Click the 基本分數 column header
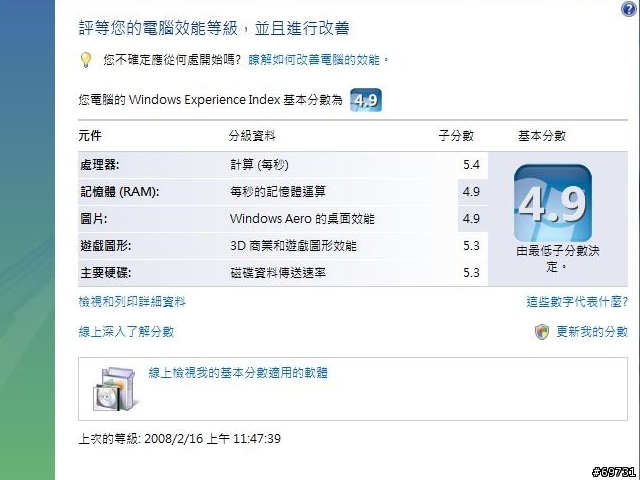 click(x=542, y=136)
